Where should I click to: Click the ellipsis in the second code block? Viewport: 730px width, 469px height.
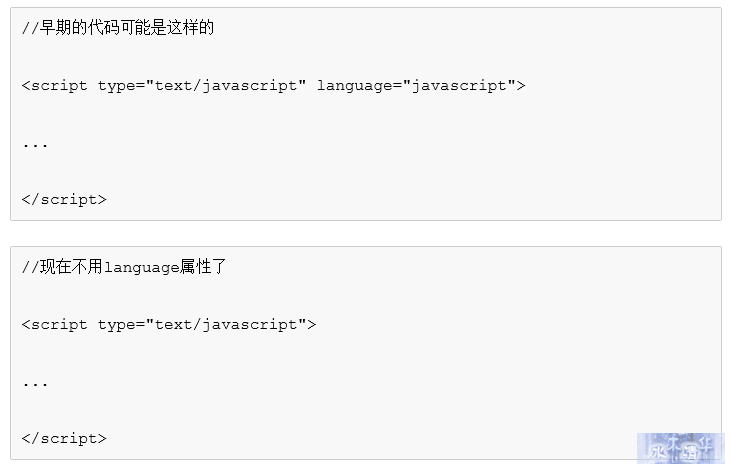point(35,384)
